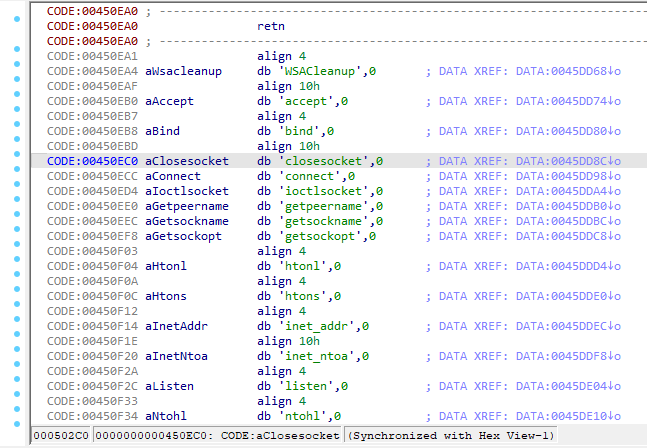Select the address CODE:00450ECC on the connect line
This screenshot has height=448, width=647.
pyautogui.click(x=92, y=176)
